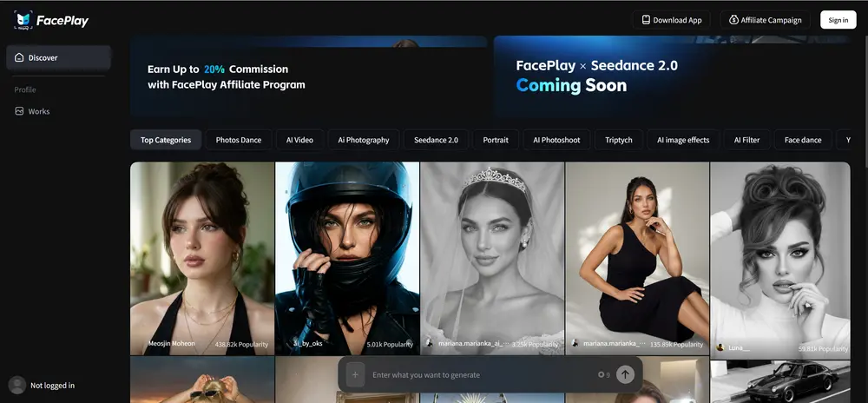This screenshot has height=403, width=868.
Task: Select the AI Filter category
Action: tap(746, 140)
